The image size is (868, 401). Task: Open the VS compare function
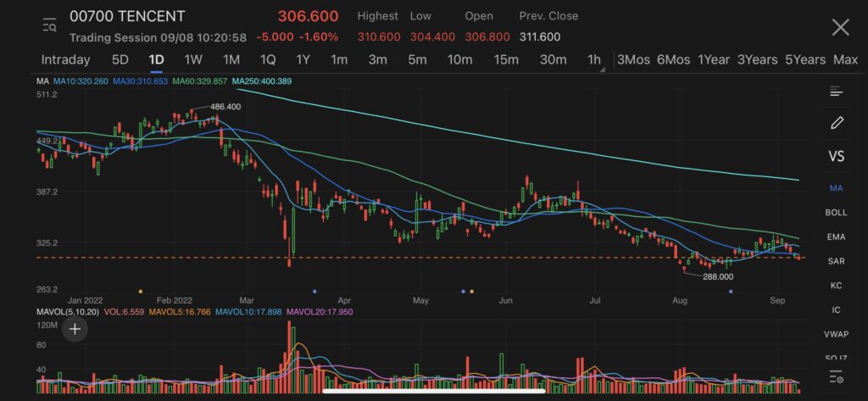coord(837,157)
